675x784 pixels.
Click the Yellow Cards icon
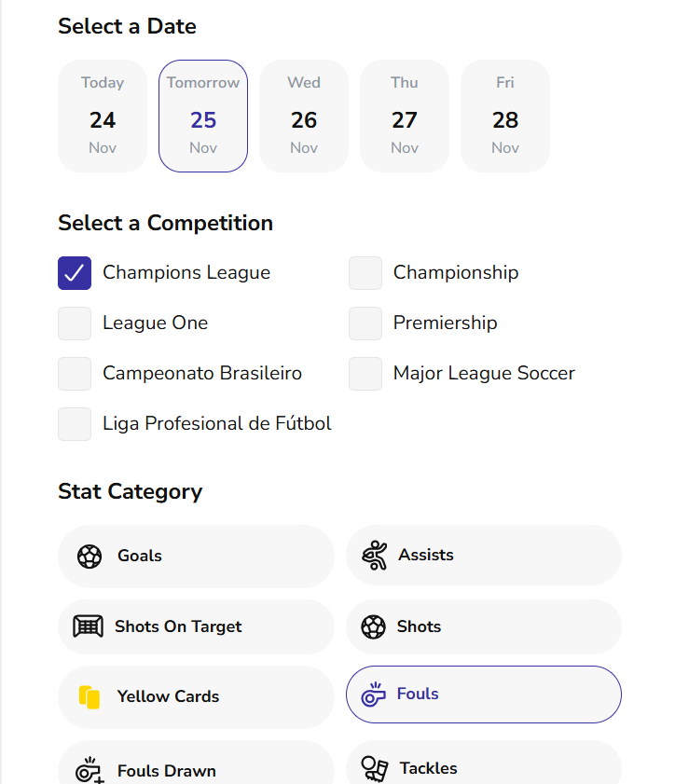click(x=90, y=697)
